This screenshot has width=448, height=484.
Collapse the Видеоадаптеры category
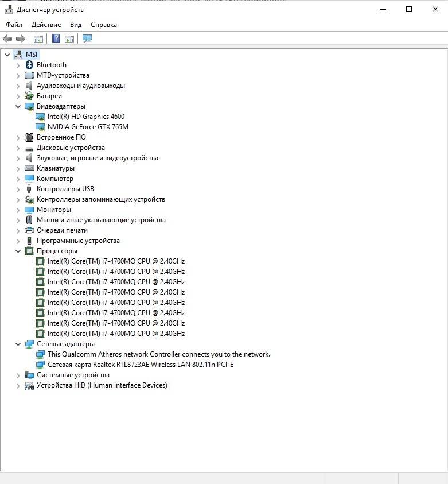[18, 106]
